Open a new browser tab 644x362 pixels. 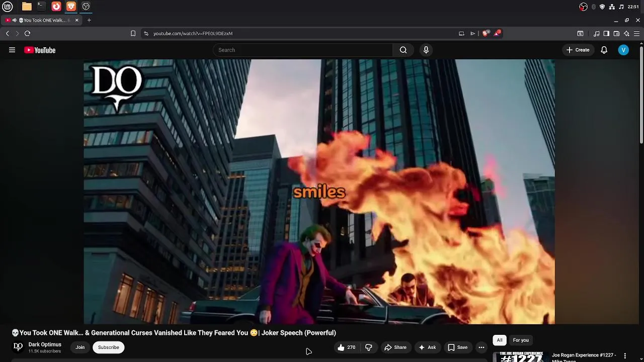pyautogui.click(x=89, y=20)
